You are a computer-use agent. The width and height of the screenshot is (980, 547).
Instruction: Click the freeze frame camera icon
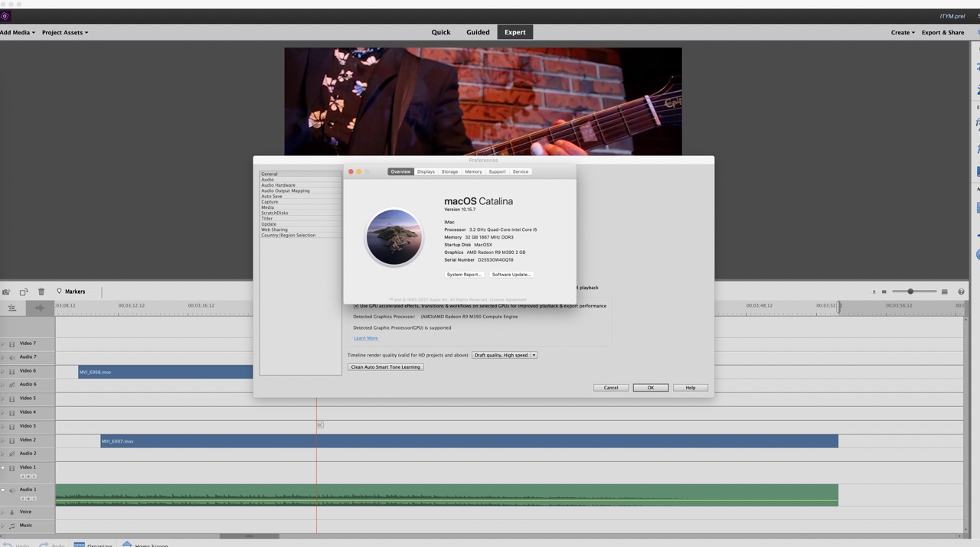tap(6, 291)
